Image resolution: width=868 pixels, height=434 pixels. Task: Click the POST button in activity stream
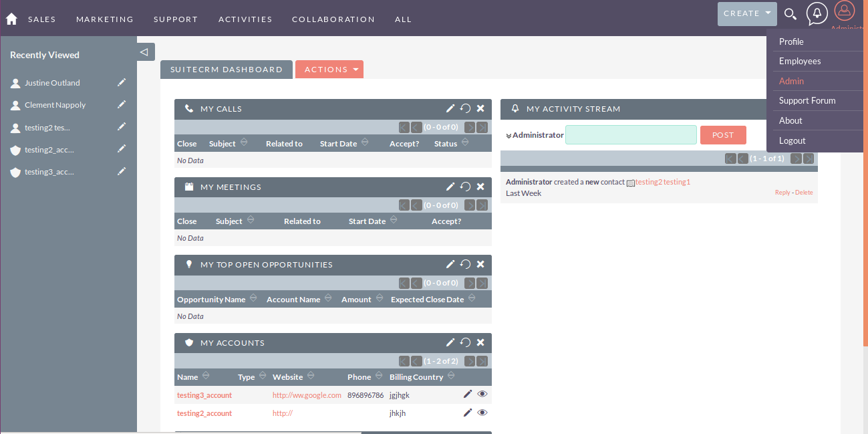pos(723,135)
